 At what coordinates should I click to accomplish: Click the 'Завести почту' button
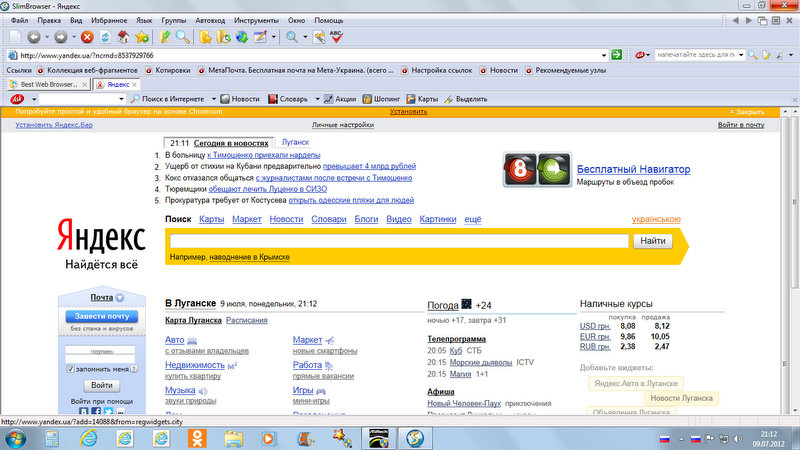coord(102,316)
